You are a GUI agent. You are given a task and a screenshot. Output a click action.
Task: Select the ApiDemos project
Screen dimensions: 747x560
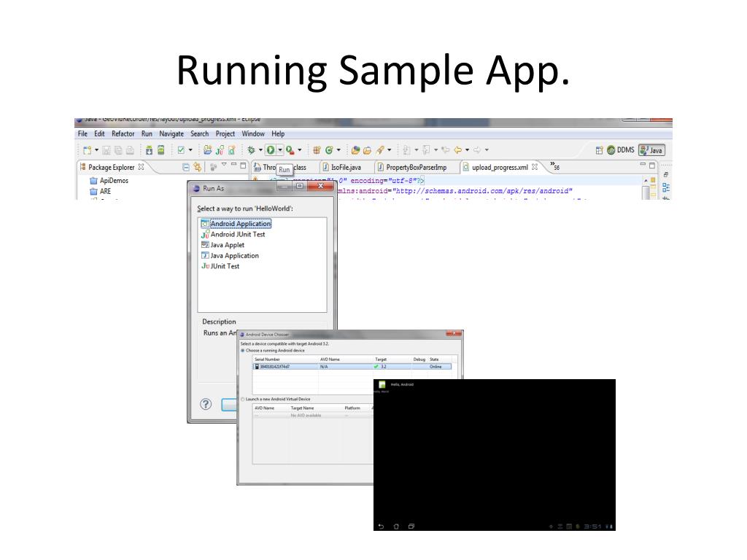coord(109,181)
